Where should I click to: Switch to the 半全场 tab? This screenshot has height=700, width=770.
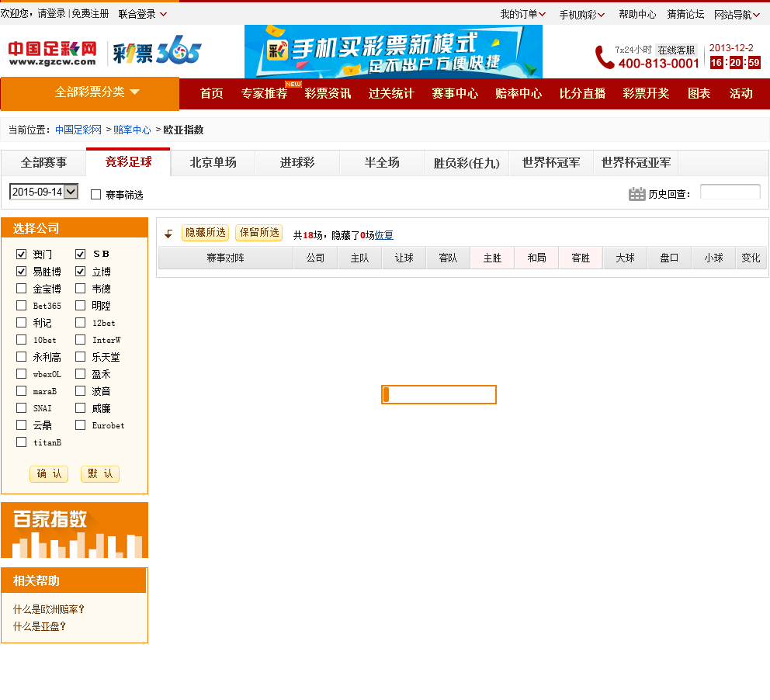[x=382, y=163]
